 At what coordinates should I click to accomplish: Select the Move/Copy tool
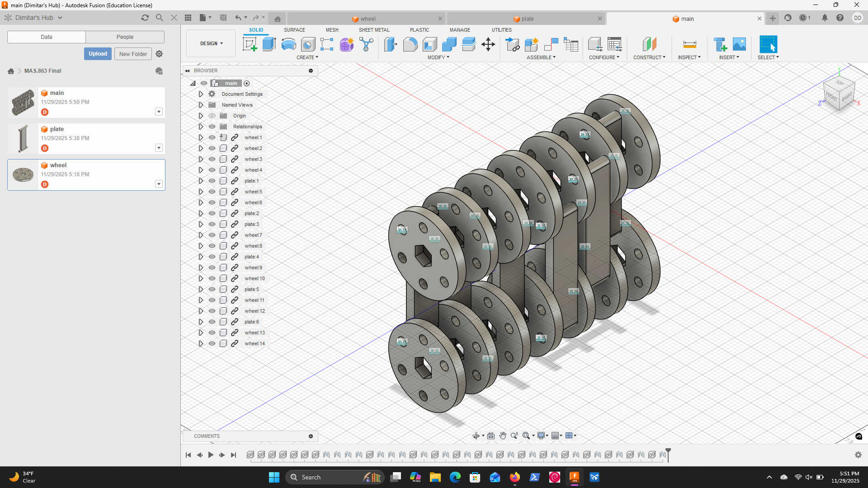click(x=488, y=44)
